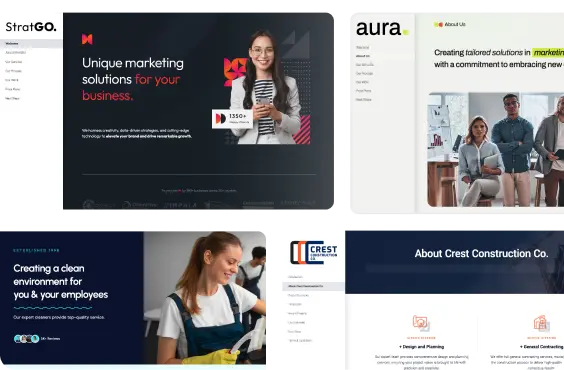Select the highlighted About Crest Construction sidebar item

click(313, 286)
